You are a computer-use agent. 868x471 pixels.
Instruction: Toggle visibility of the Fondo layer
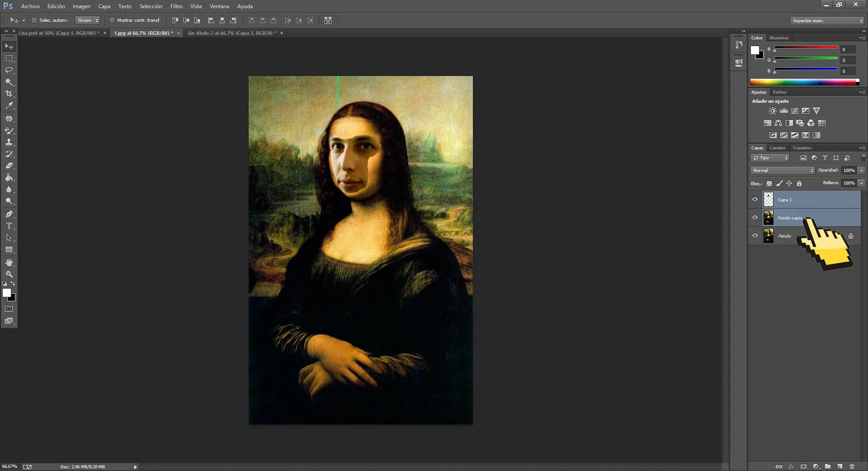(755, 236)
